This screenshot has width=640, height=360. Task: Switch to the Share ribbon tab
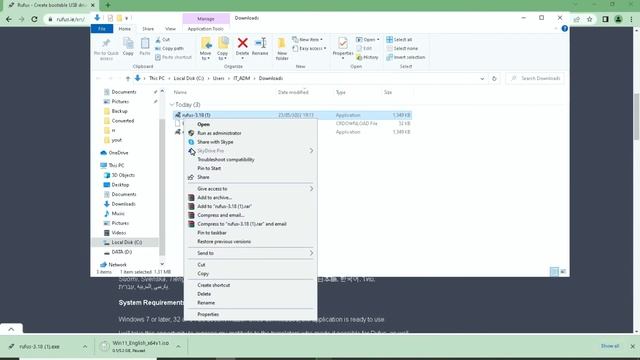tap(148, 29)
